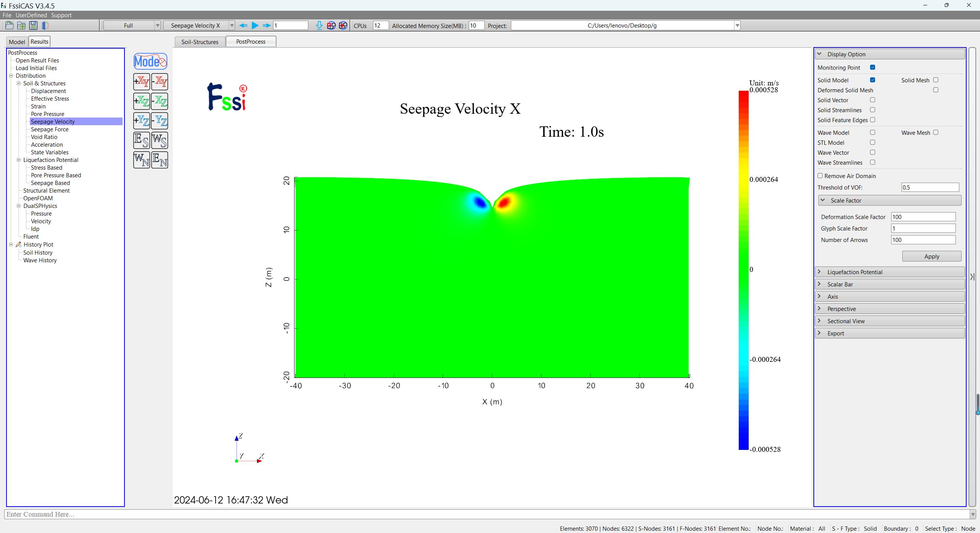Play the results animation
This screenshot has width=980, height=533.
coord(255,26)
